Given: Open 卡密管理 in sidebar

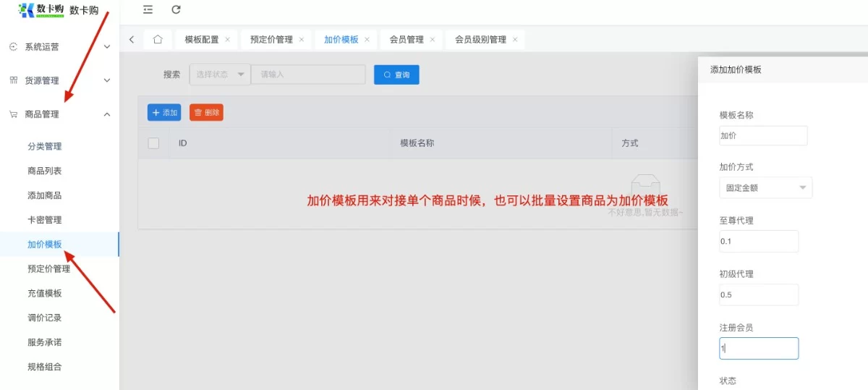Looking at the screenshot, I should 45,220.
